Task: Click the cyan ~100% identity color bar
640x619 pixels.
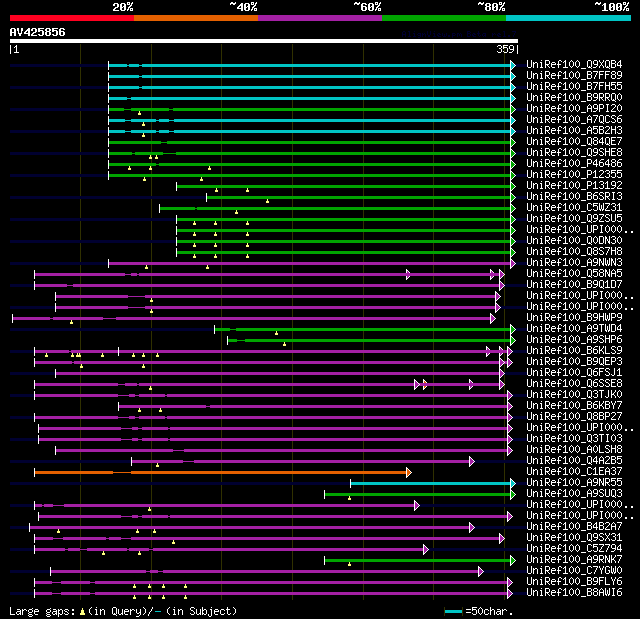Action: (568, 18)
